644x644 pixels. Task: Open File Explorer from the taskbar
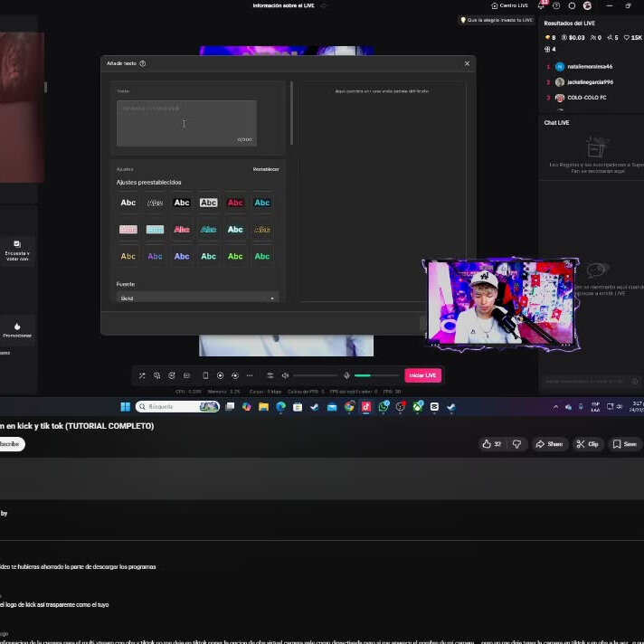pyautogui.click(x=264, y=407)
